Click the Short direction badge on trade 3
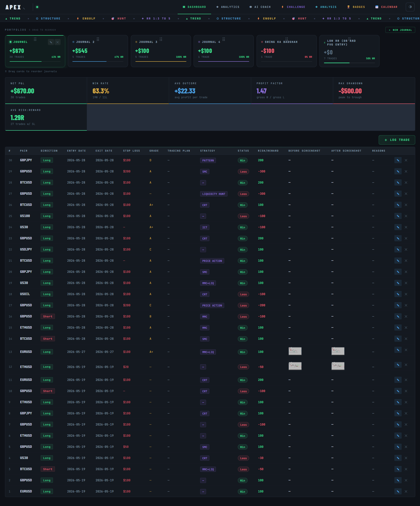This screenshot has height=506, width=420. (48, 469)
